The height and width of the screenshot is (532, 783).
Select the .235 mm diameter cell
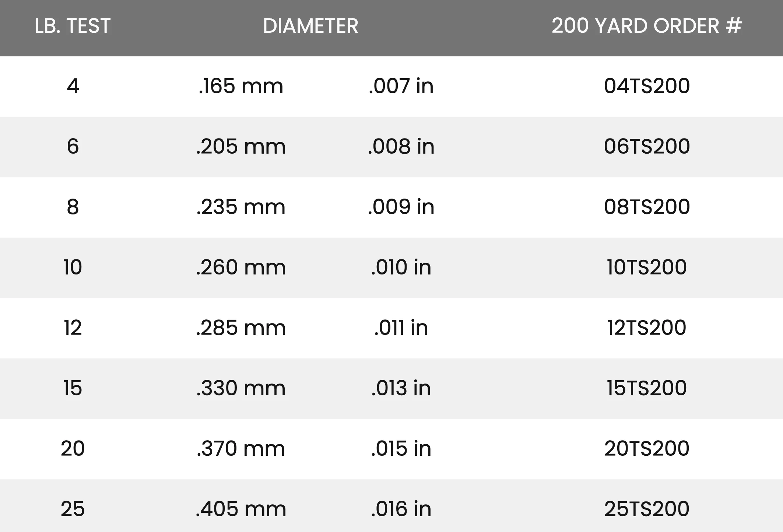(x=241, y=207)
